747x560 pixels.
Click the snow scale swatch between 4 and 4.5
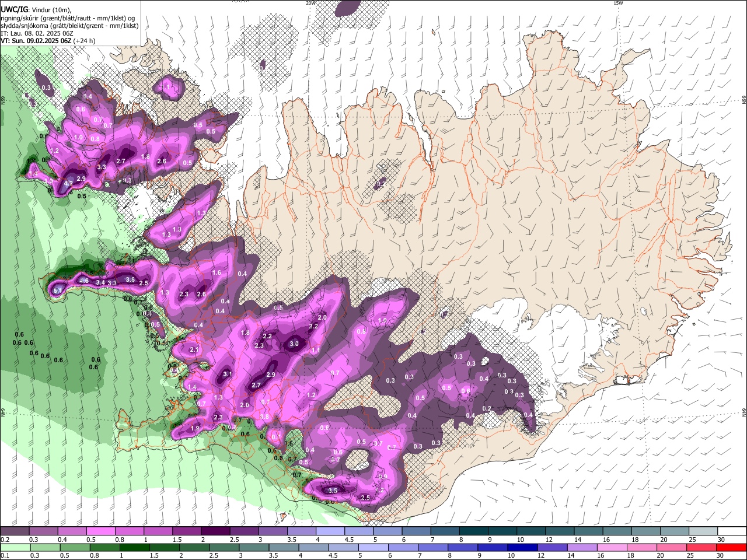(330, 531)
